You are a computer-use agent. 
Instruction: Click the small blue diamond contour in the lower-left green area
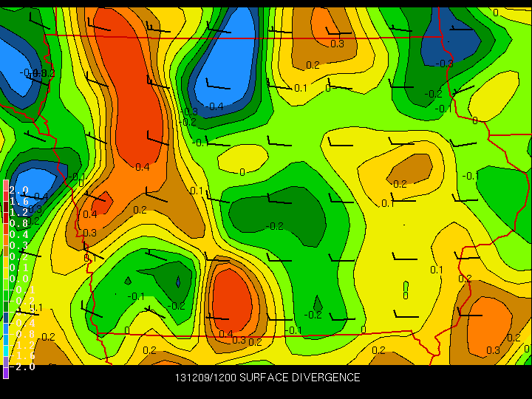(x=178, y=282)
